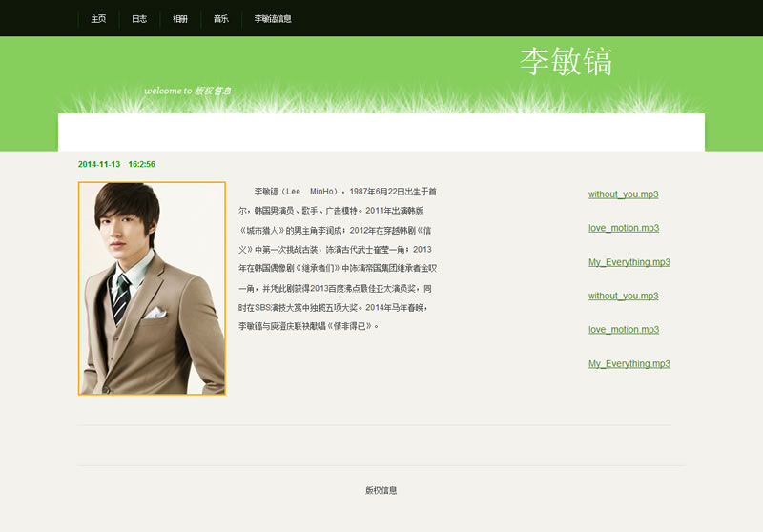Click the welcome to slogan text in banner
Screen dimensions: 763x532
[187, 92]
